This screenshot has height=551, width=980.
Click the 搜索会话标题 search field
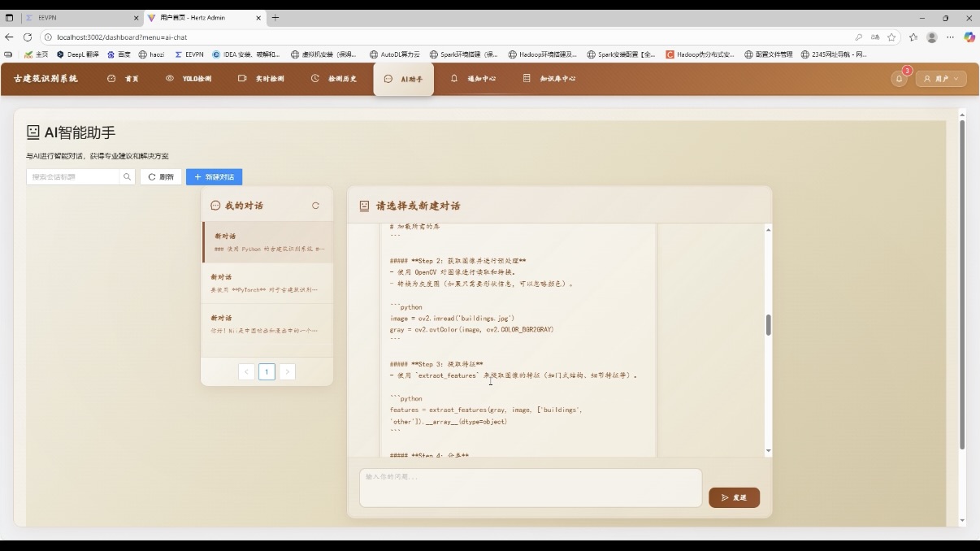point(73,176)
